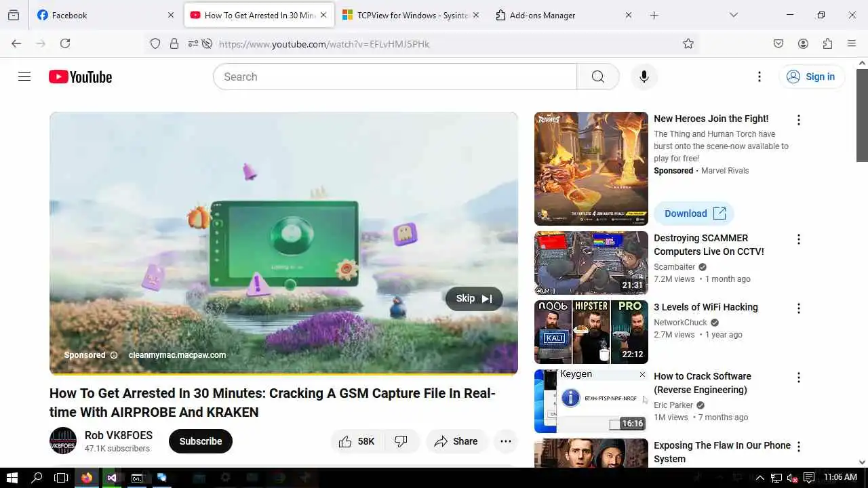Skip the video advertisement

click(x=474, y=298)
